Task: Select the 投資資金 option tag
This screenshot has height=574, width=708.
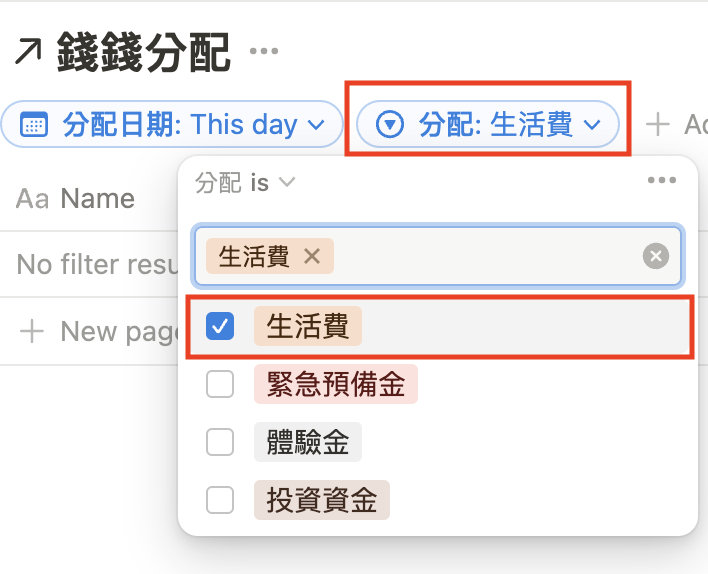Action: tap(321, 499)
